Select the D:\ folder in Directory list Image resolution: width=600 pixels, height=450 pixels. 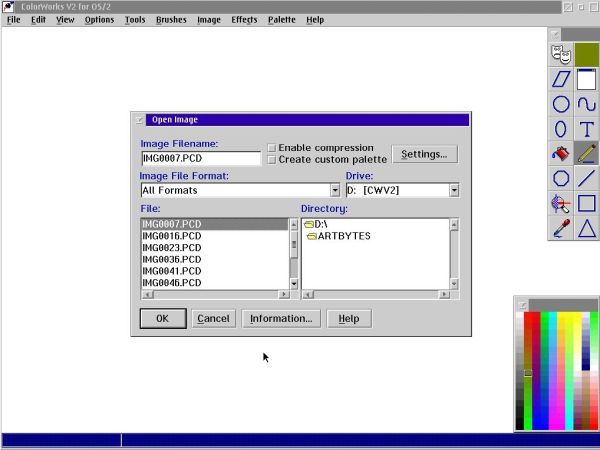pos(316,224)
